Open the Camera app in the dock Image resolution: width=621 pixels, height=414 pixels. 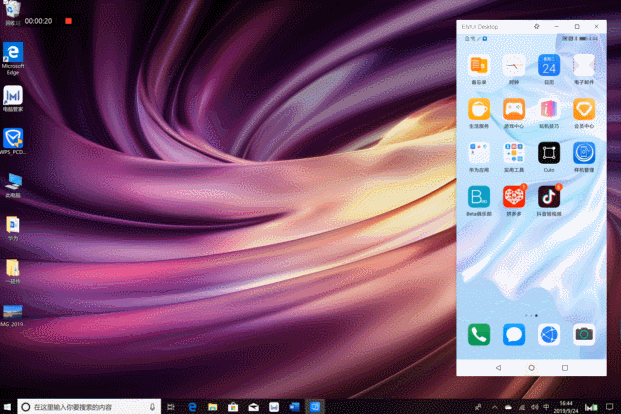click(x=584, y=335)
